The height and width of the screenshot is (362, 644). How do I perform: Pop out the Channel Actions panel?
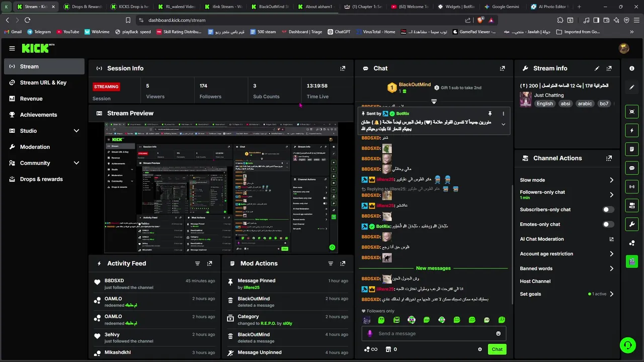pyautogui.click(x=609, y=158)
